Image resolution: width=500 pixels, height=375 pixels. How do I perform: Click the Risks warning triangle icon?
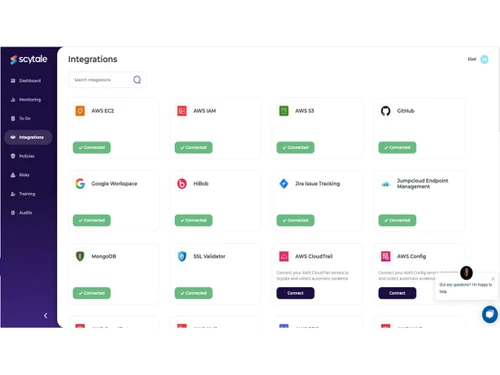pyautogui.click(x=13, y=175)
